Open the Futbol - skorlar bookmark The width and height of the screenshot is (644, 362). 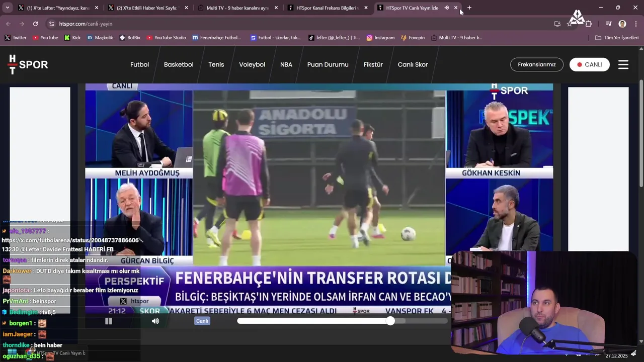pos(276,38)
